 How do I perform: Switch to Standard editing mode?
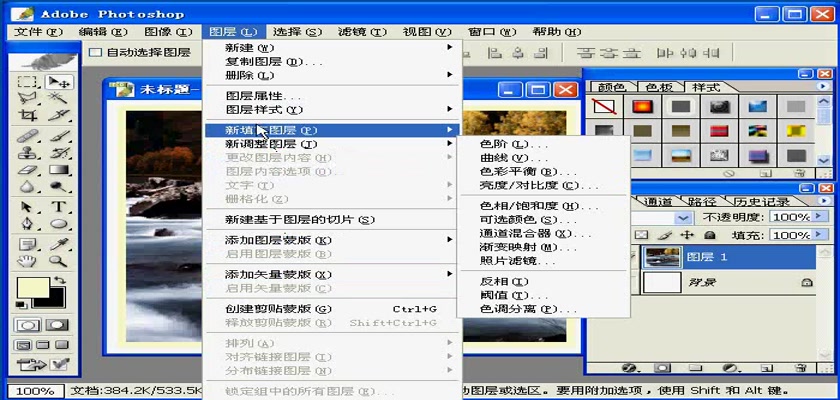27,325
